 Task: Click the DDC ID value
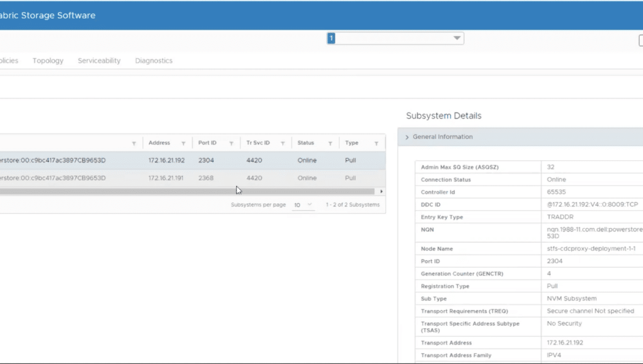(x=592, y=204)
